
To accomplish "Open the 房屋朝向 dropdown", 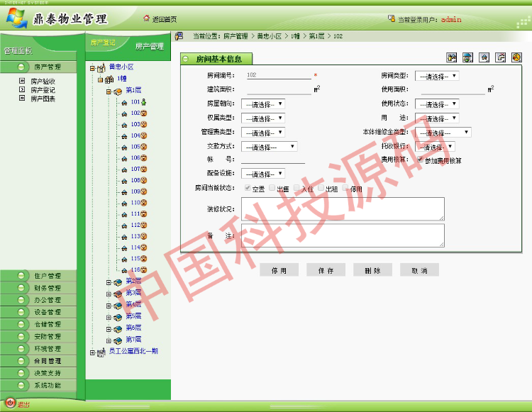I will [x=263, y=104].
